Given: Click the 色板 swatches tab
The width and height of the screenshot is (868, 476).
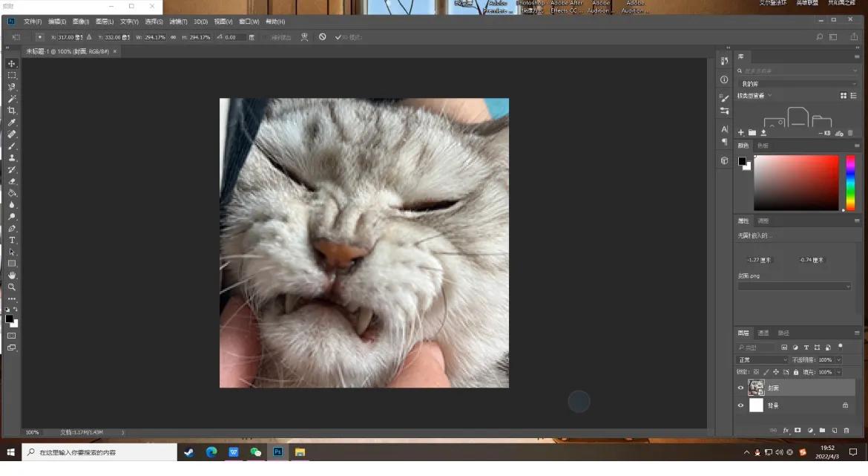Looking at the screenshot, I should [761, 146].
